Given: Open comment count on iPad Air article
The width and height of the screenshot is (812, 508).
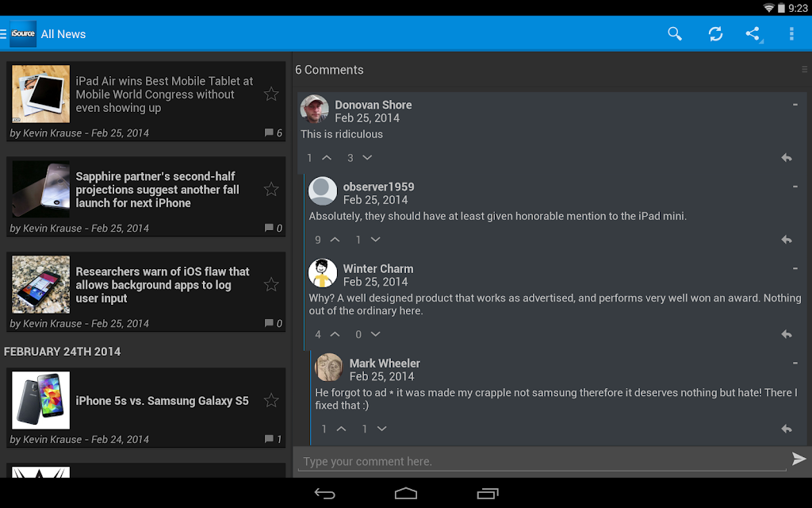Looking at the screenshot, I should click(274, 133).
